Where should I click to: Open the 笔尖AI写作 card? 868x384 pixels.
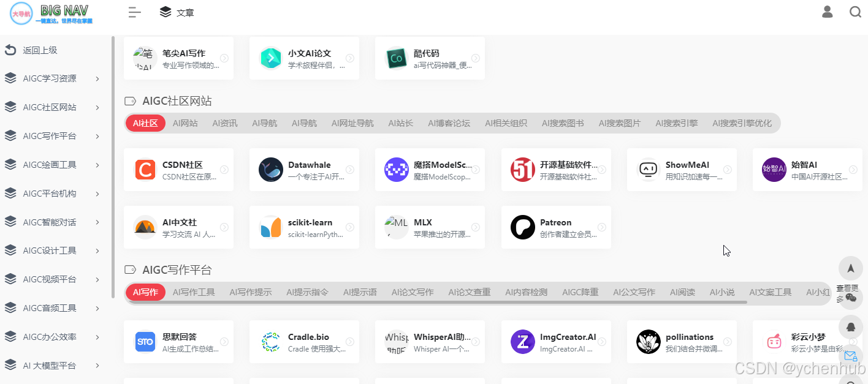[178, 58]
